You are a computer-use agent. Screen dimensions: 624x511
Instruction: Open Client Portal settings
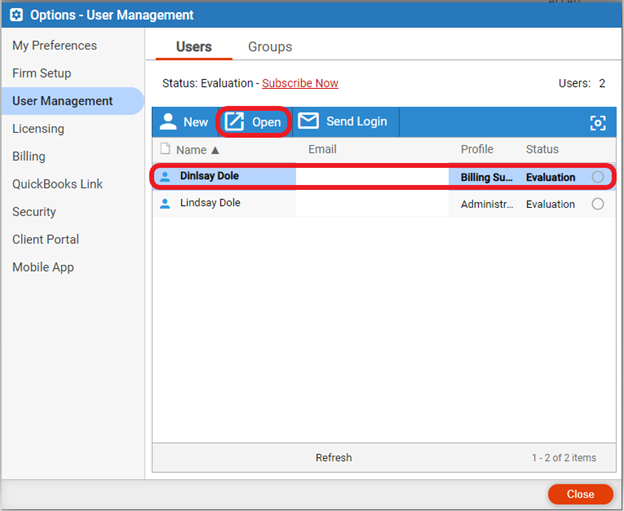coord(45,239)
